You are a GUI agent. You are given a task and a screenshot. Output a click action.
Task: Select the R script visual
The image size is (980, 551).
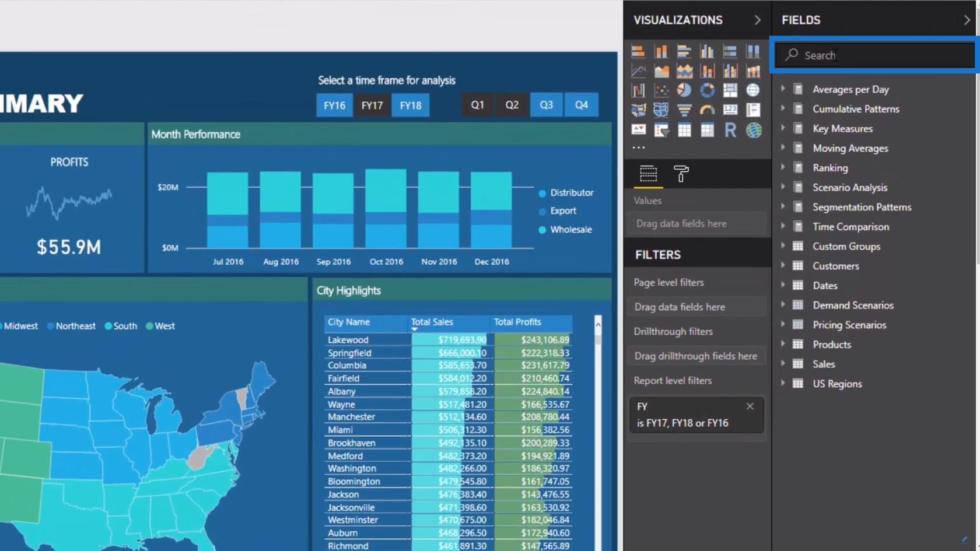[730, 130]
